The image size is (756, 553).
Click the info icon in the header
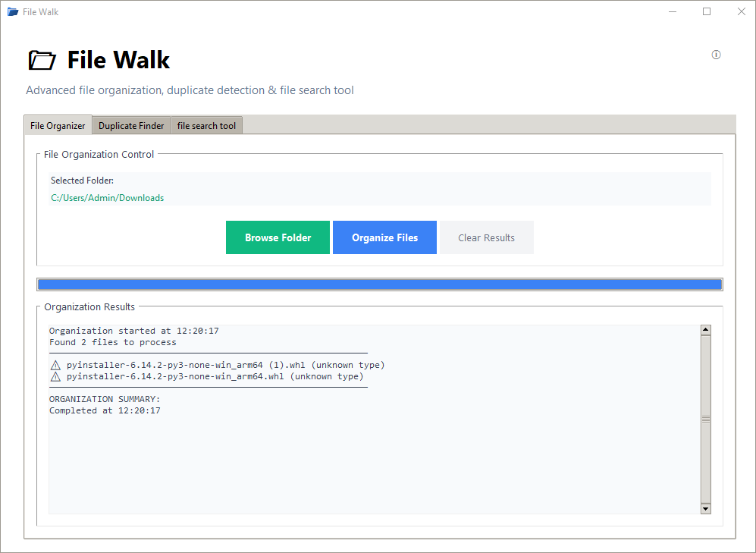(716, 55)
